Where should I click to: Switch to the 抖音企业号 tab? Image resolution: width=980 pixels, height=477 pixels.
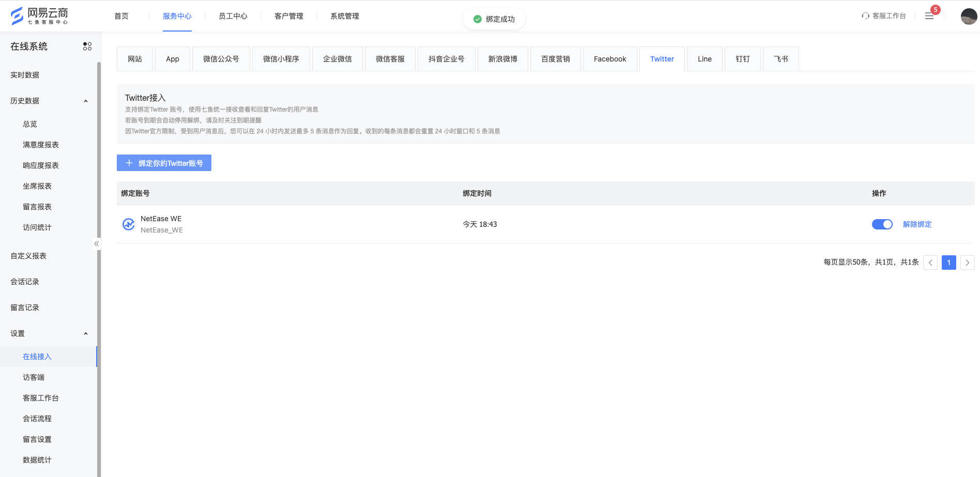[447, 59]
